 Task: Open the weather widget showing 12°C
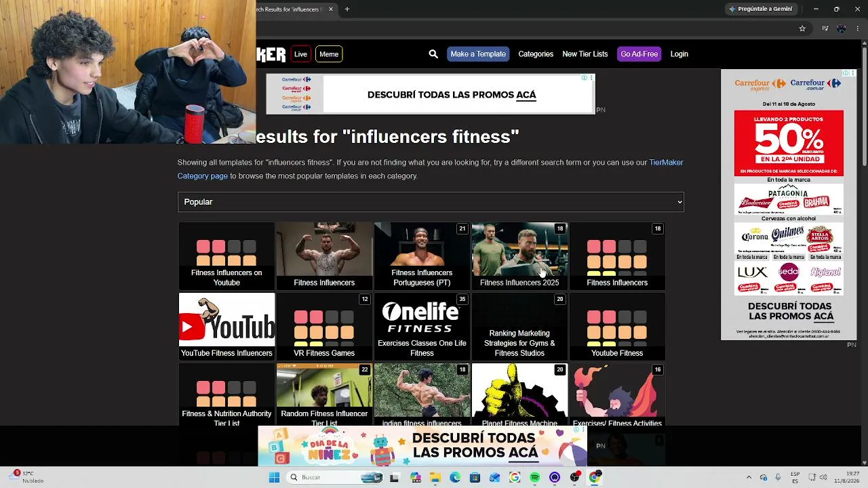pyautogui.click(x=24, y=477)
